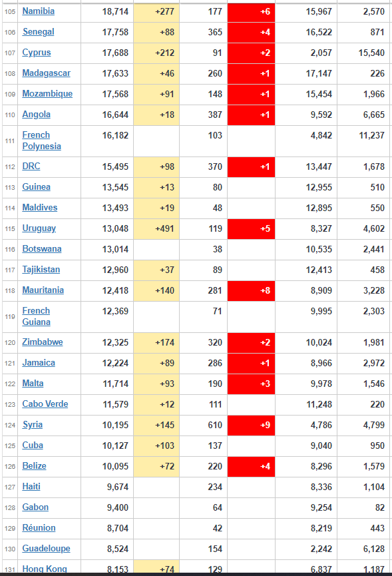The height and width of the screenshot is (576, 392).
Task: Click Namibia's yellow +277 new cases cell
Action: click(x=156, y=12)
